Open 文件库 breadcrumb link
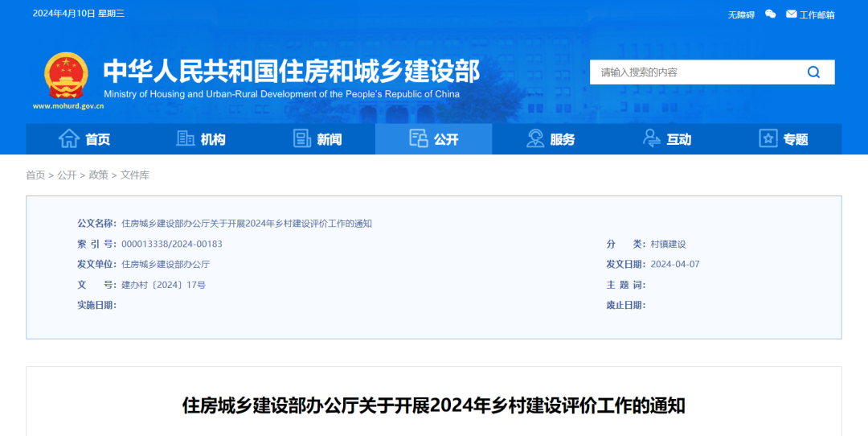868x436 pixels. click(135, 175)
